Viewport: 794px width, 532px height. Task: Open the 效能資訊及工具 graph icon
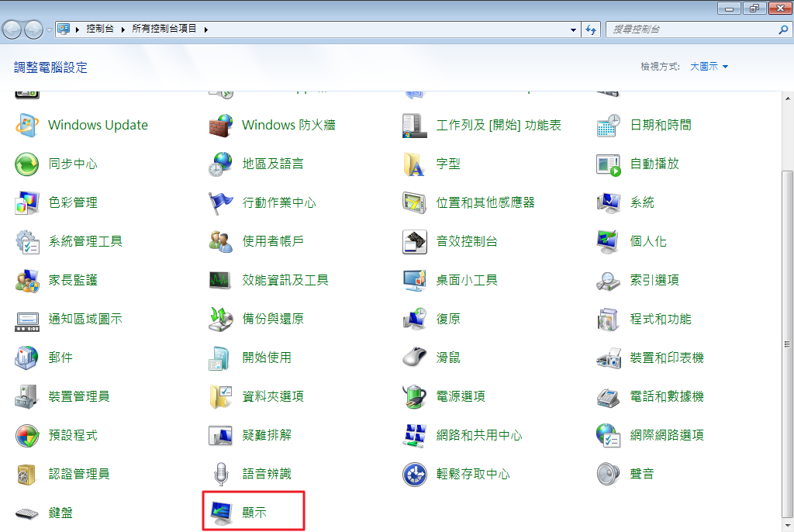click(x=221, y=280)
